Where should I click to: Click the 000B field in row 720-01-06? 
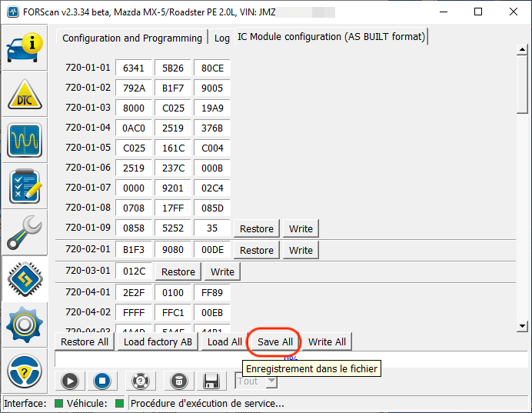click(212, 168)
